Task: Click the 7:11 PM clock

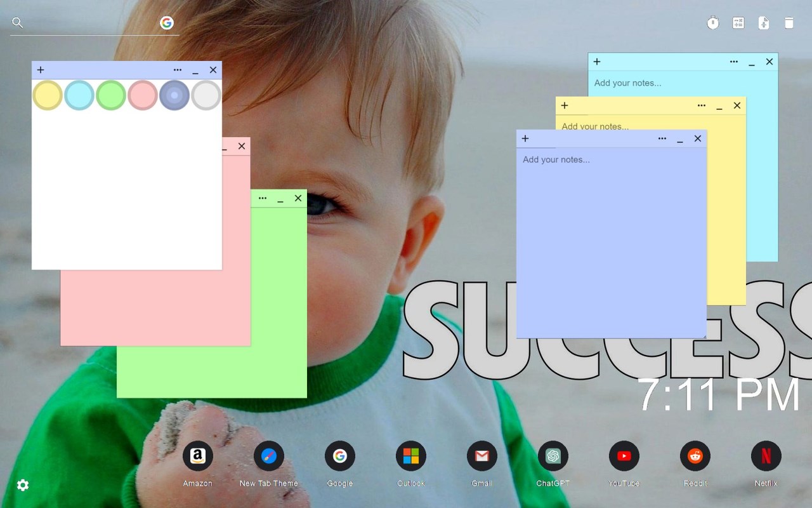Action: (x=719, y=395)
